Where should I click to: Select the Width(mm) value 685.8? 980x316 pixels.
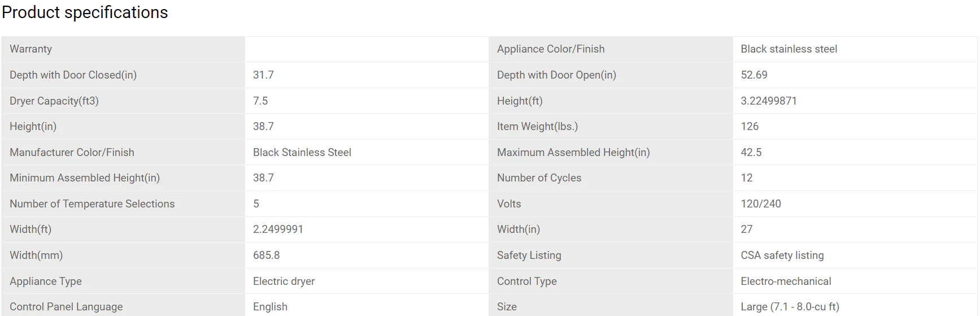[x=266, y=256]
